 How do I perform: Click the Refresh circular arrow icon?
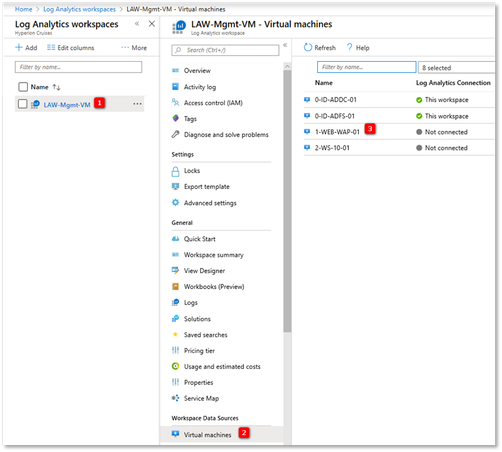point(308,48)
